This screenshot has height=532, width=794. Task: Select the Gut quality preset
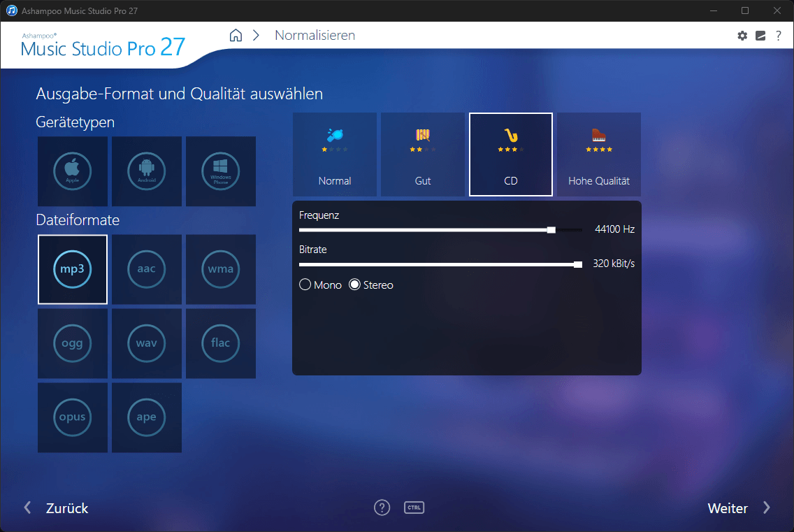pyautogui.click(x=423, y=154)
